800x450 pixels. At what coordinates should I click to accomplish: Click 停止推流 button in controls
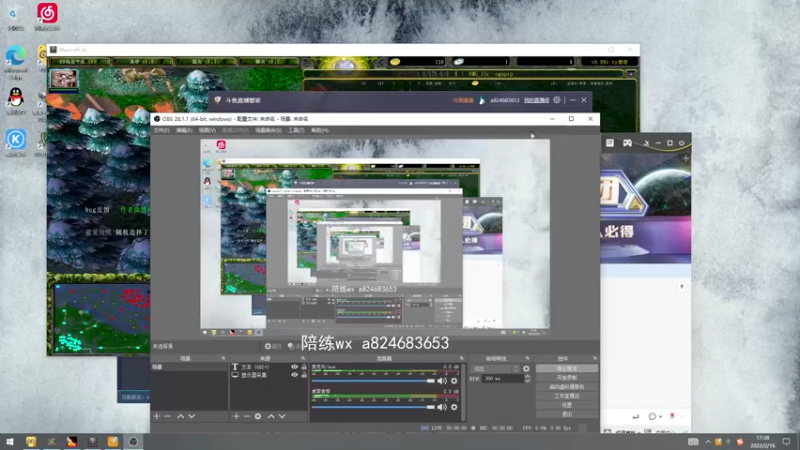tap(567, 368)
